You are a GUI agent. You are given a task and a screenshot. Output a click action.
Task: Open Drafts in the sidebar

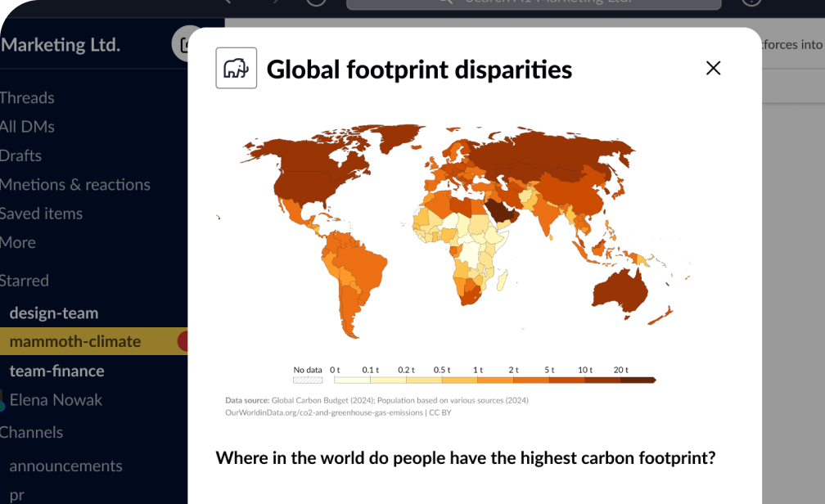[20, 155]
